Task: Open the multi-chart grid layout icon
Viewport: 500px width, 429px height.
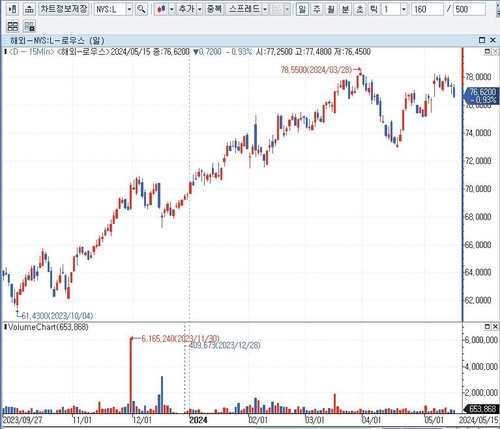Action: pos(13,26)
